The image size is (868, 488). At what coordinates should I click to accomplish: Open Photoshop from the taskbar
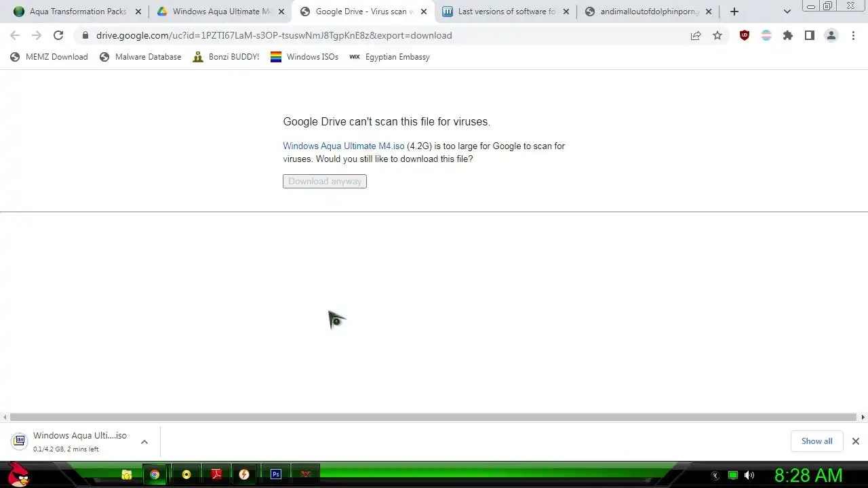pos(275,474)
